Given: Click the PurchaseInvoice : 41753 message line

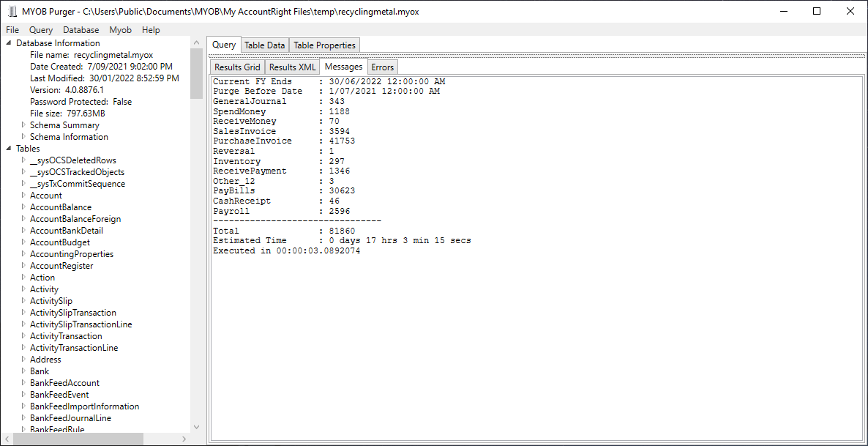Looking at the screenshot, I should click(284, 141).
